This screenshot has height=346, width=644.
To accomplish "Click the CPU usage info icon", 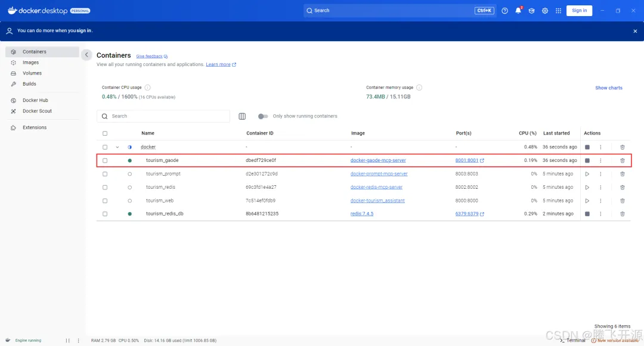I will 147,88.
